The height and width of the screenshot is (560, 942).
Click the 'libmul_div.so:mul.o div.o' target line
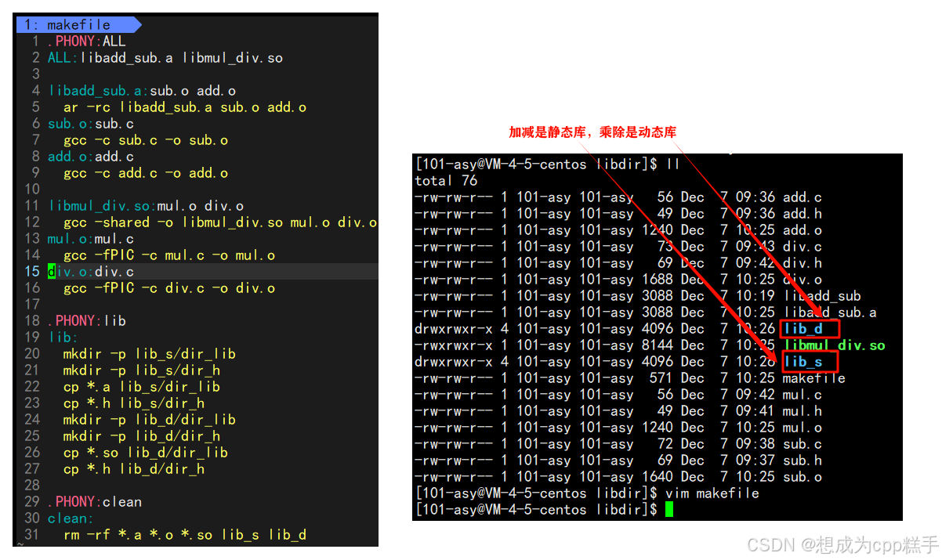tap(146, 206)
